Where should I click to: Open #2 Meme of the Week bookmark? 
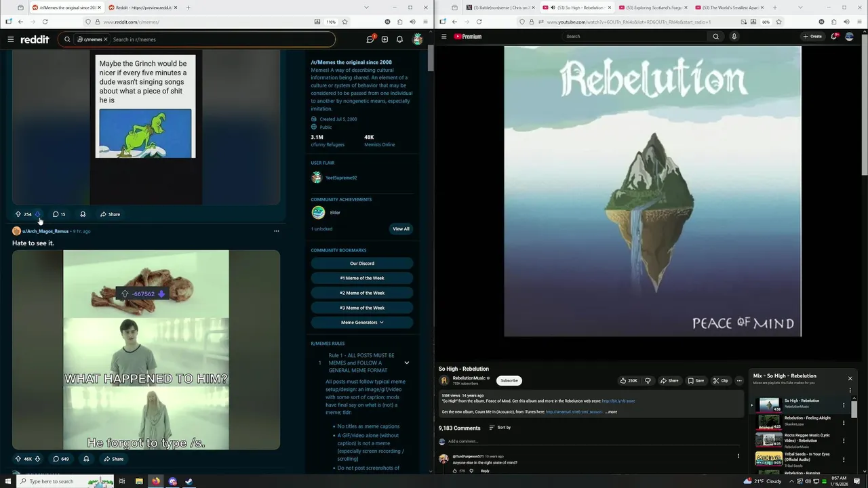[x=362, y=293]
